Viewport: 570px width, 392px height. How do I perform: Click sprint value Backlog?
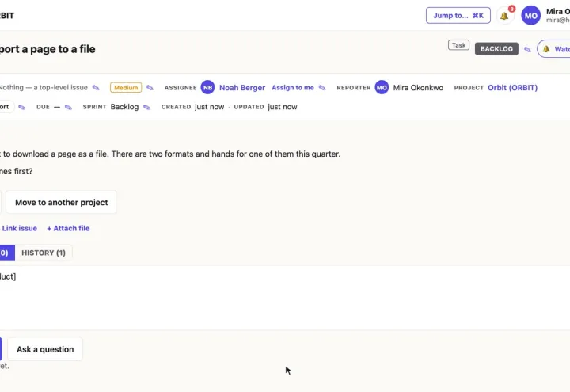click(124, 107)
